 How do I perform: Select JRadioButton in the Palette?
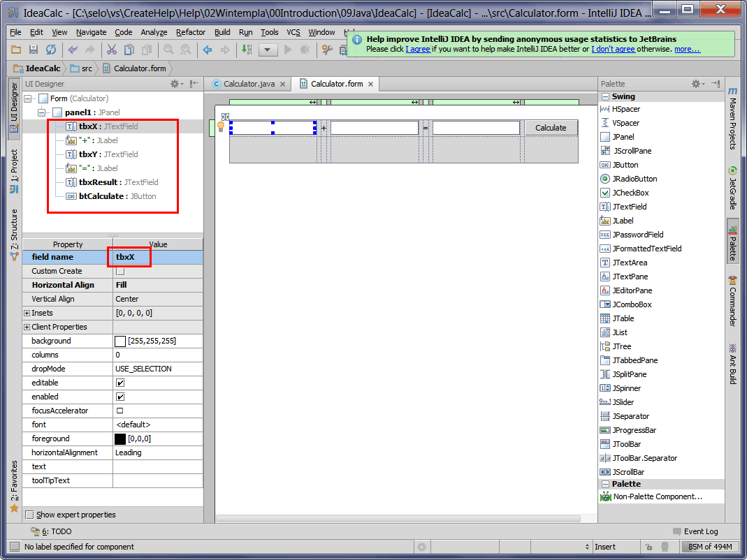pos(634,179)
